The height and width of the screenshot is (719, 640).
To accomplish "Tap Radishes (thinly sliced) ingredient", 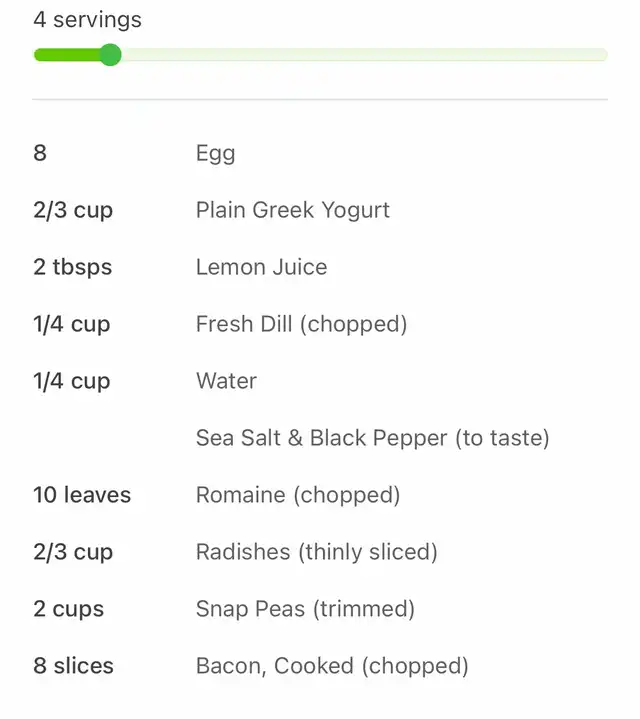I will coord(316,552).
